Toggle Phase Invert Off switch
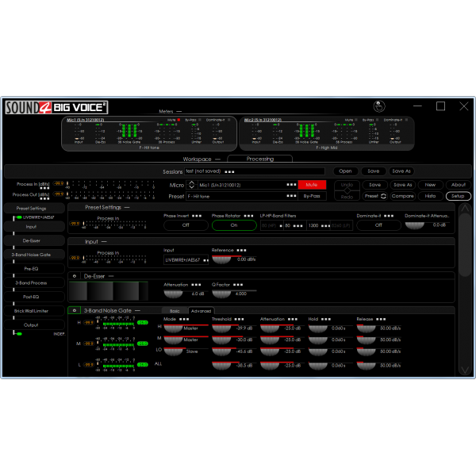Image resolution: width=476 pixels, height=476 pixels. pos(186,225)
